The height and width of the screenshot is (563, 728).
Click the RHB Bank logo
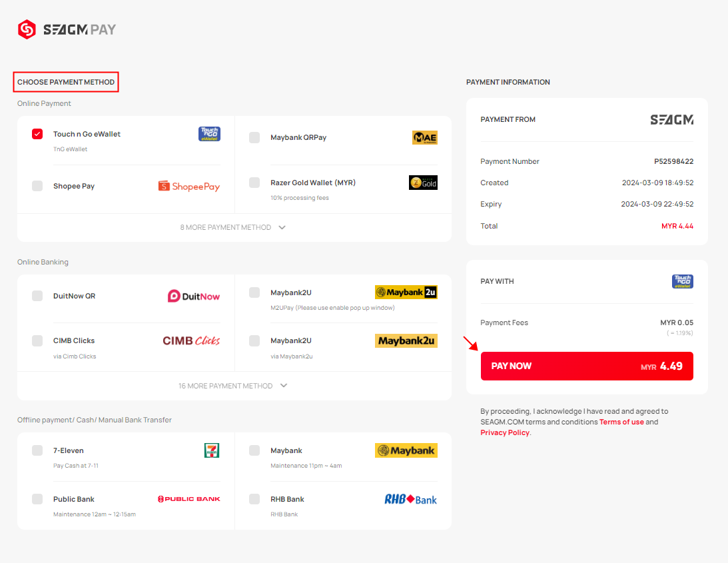(410, 499)
